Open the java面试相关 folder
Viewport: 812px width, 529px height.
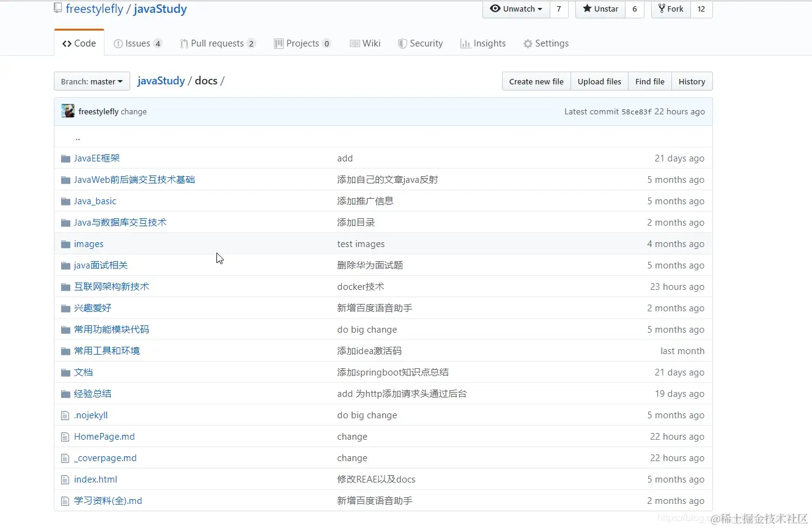(101, 265)
